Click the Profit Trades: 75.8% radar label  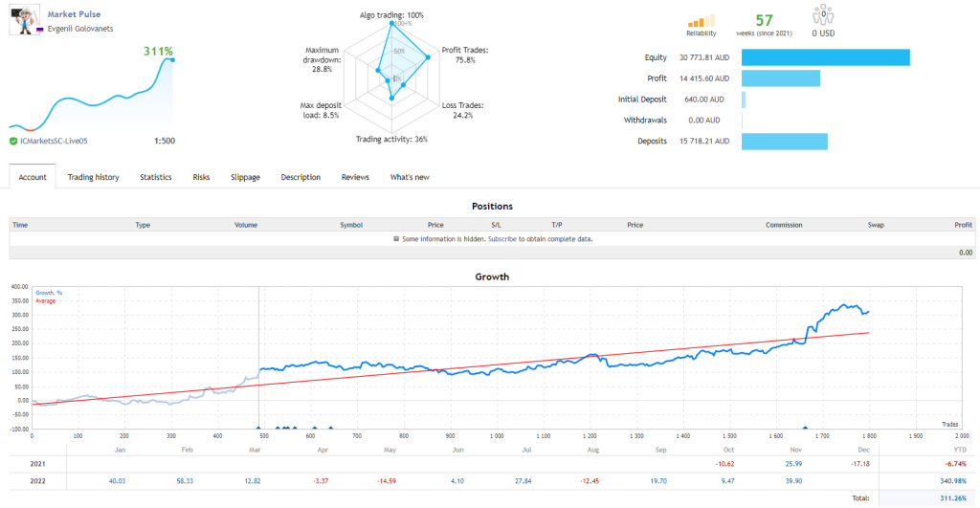click(465, 55)
